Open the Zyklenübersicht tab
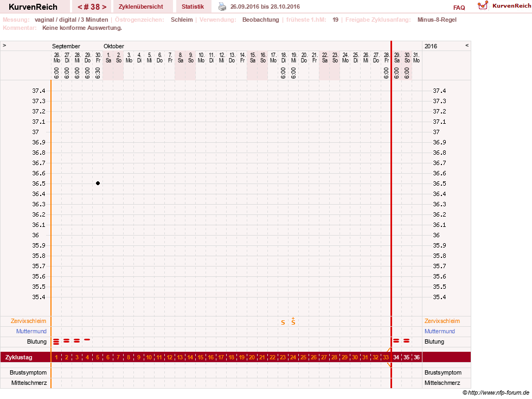The height and width of the screenshot is (399, 532). point(141,7)
